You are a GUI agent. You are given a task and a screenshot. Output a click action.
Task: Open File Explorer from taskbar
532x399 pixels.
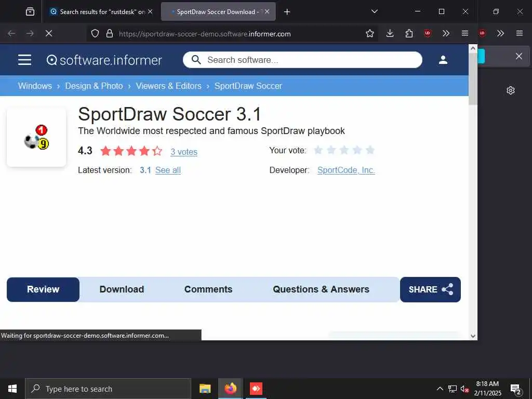coord(205,389)
